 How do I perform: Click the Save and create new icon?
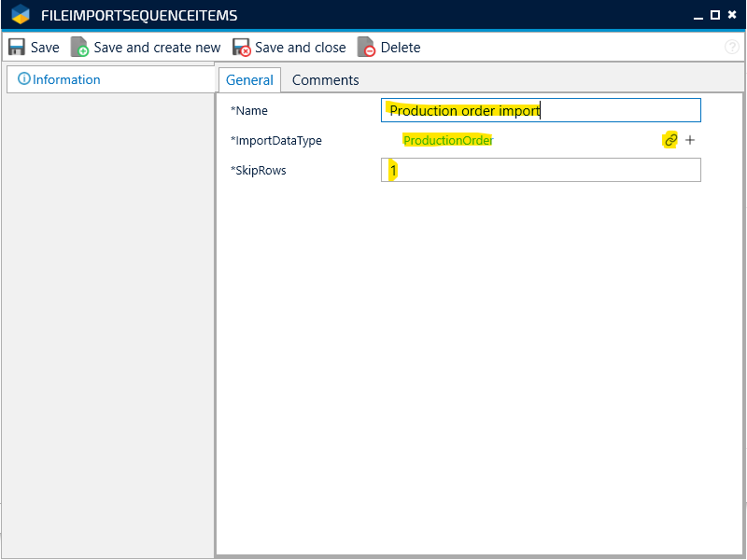[x=80, y=48]
